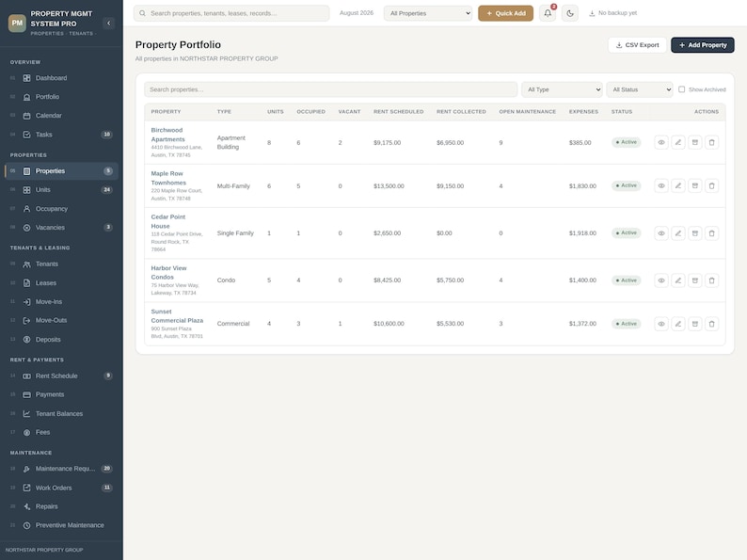View Sunset Commercial Plaza eye icon
This screenshot has height=560, width=747.
pyautogui.click(x=661, y=324)
